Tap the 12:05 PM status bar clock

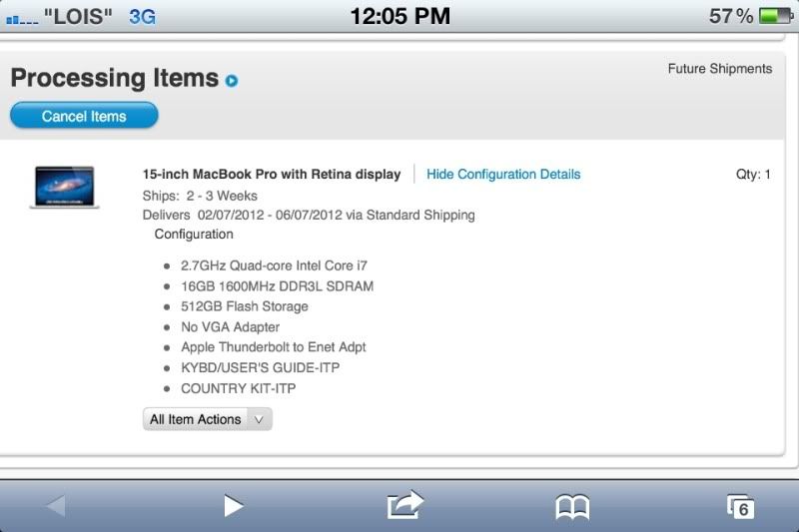tap(399, 16)
